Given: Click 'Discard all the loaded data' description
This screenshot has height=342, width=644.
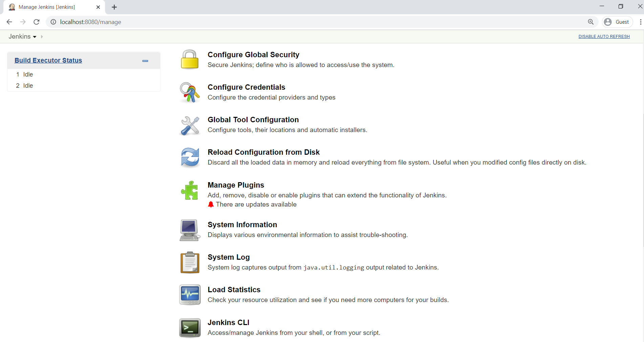Looking at the screenshot, I should pyautogui.click(x=397, y=163).
